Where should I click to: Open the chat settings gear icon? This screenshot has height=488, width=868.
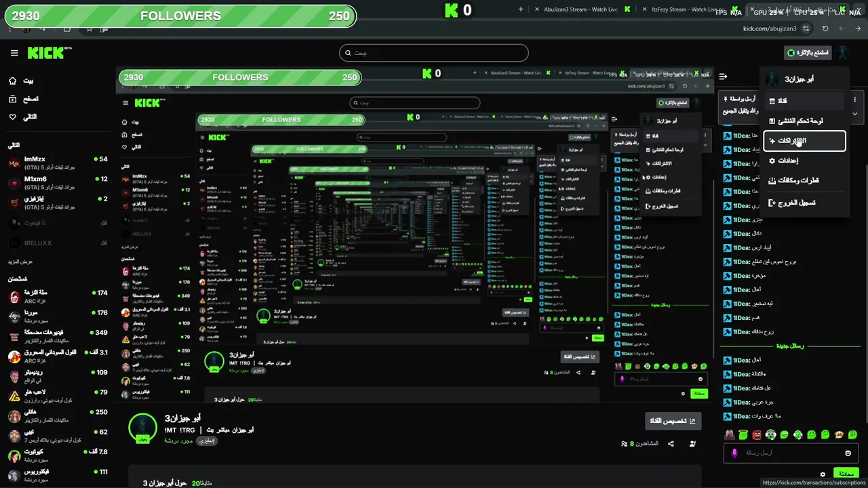tap(823, 474)
